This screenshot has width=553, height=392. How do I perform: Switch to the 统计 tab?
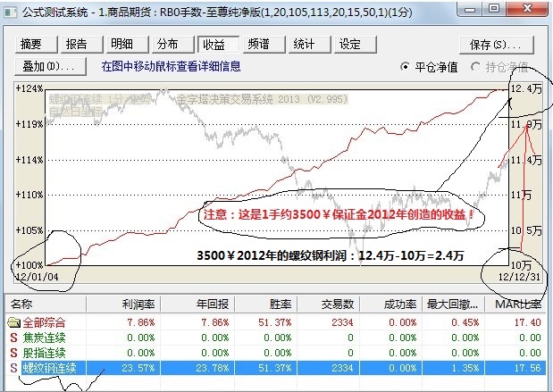[309, 45]
